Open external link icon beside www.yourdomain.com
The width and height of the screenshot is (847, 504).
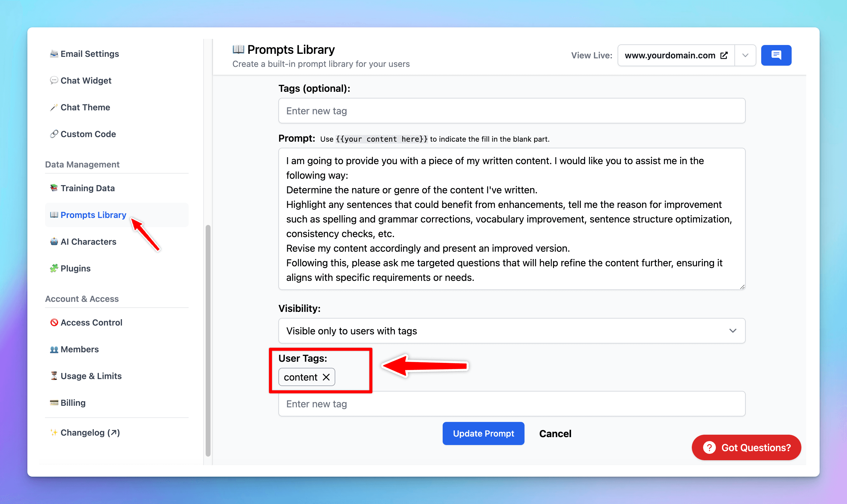pyautogui.click(x=724, y=55)
